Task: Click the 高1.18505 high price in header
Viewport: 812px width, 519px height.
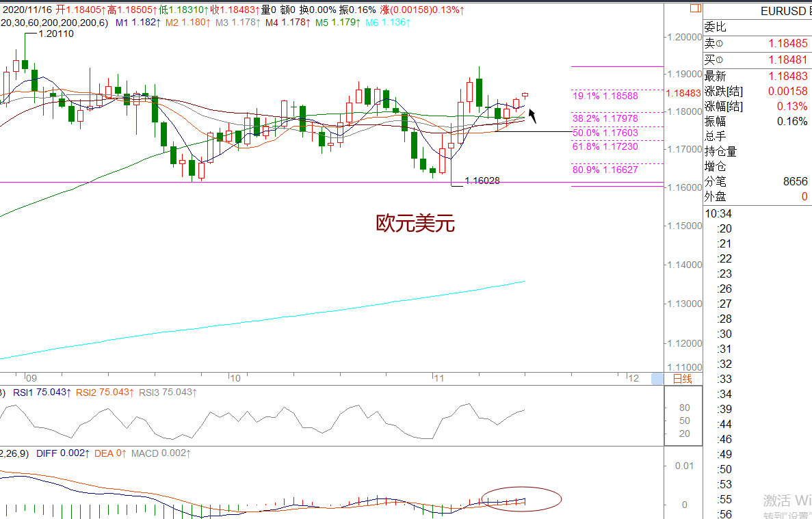Action: point(133,10)
